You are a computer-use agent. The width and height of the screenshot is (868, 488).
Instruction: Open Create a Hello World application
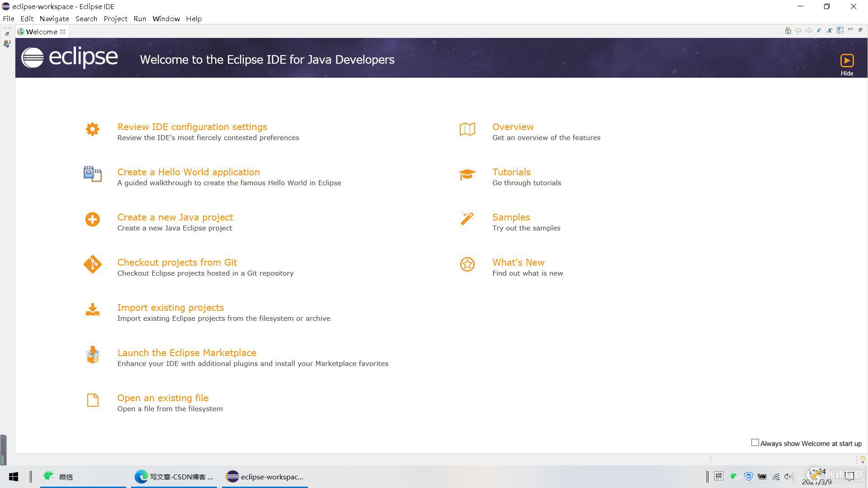tap(189, 171)
